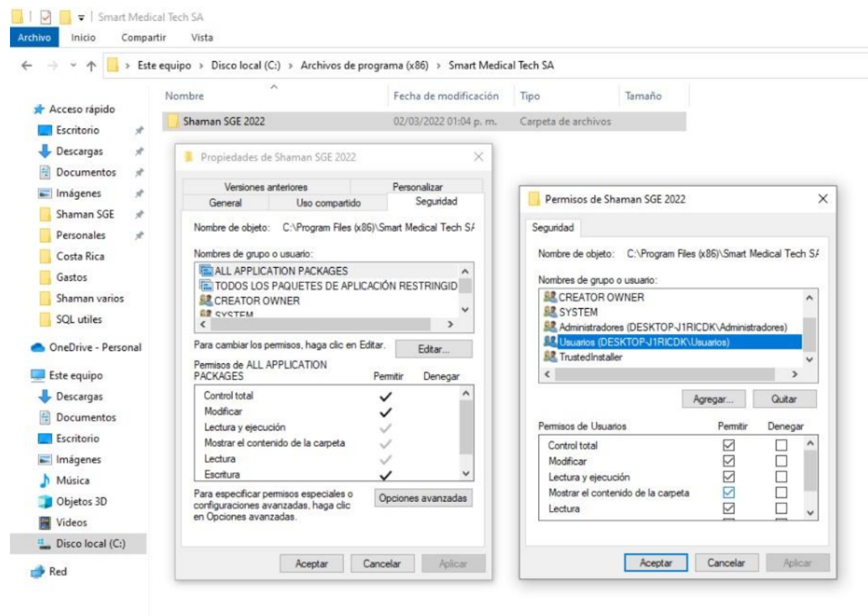Toggle Denegar checkbox for Modificar

tap(781, 461)
